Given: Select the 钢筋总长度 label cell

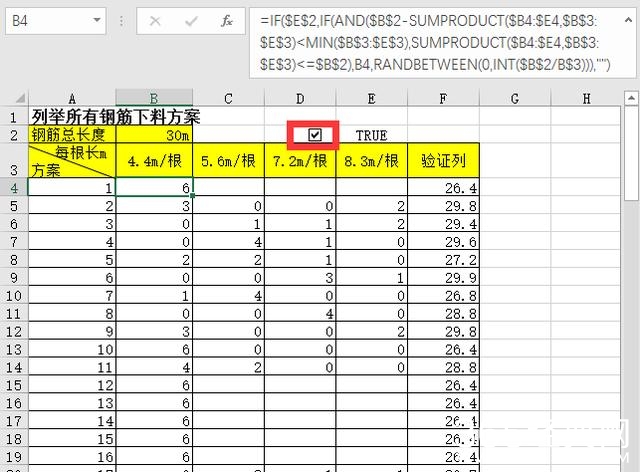Looking at the screenshot, I should click(72, 135).
